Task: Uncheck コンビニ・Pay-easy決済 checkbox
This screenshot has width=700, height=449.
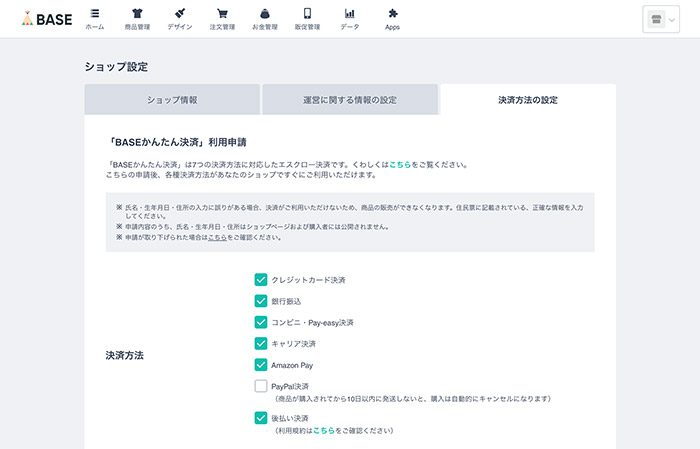Action: 261,322
